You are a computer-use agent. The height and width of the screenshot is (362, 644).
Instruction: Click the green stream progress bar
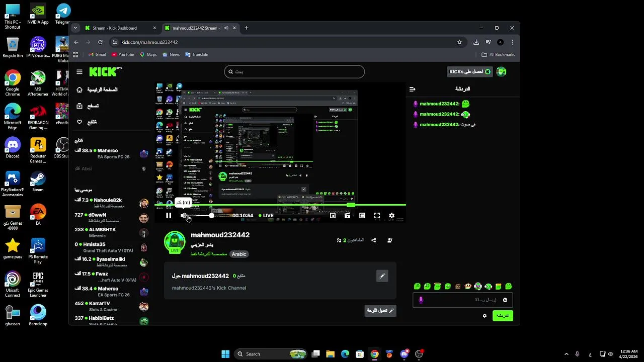(280, 205)
